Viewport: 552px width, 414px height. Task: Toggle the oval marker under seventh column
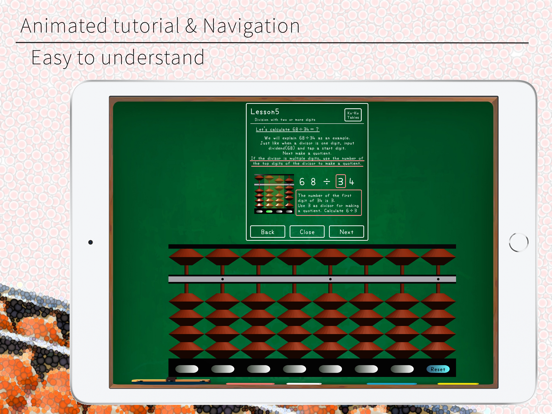point(402,369)
